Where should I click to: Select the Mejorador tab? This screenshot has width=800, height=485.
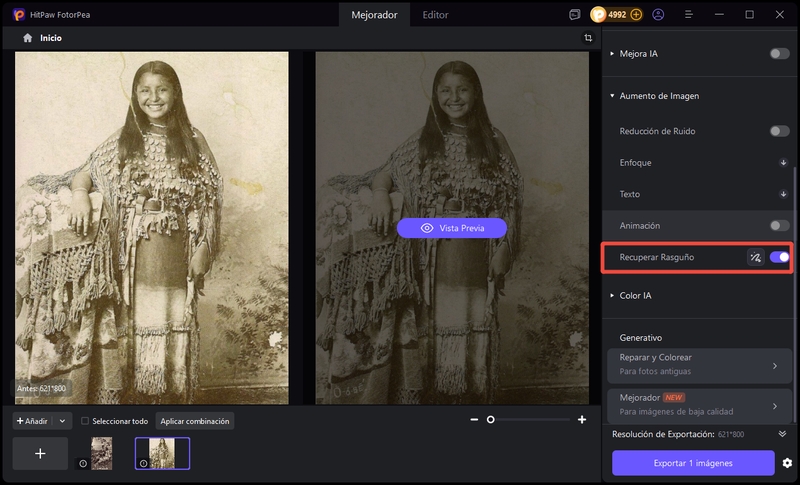(x=375, y=15)
